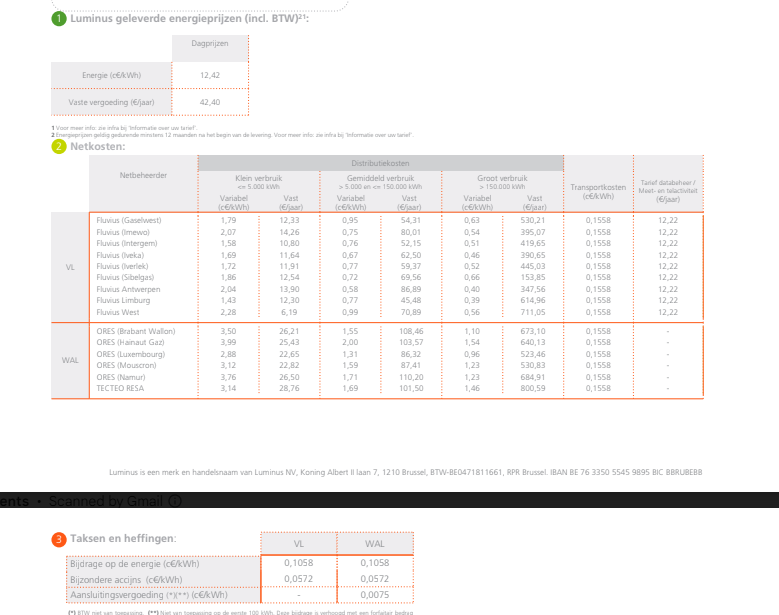The width and height of the screenshot is (779, 615).
Task: Click the Imewo fixed cost 14,26
Action: click(289, 232)
